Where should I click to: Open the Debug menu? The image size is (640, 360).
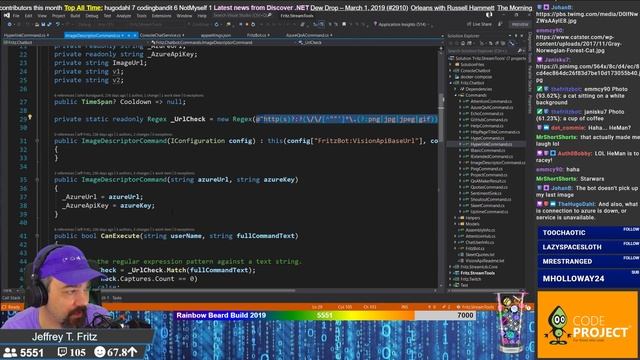[x=92, y=16]
